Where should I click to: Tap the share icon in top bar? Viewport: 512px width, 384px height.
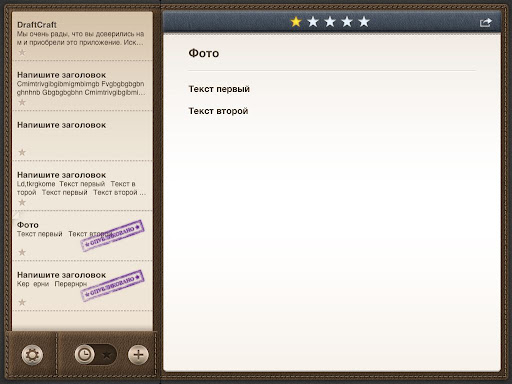(486, 22)
